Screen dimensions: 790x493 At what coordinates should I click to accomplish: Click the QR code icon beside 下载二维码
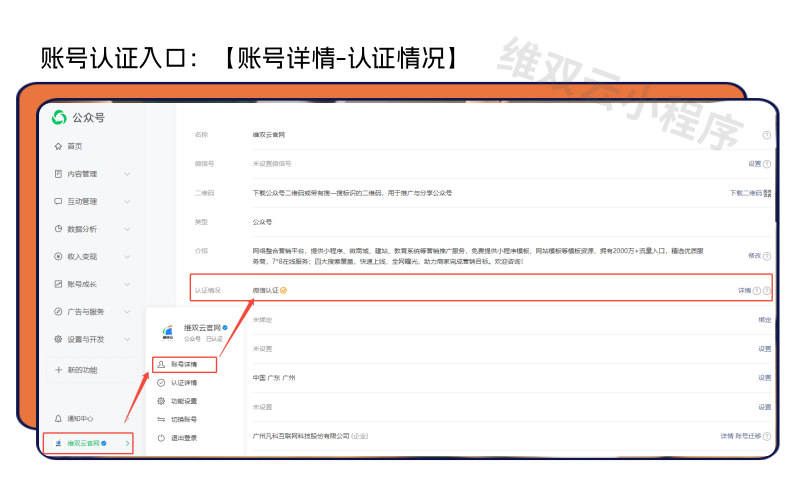coord(767,193)
